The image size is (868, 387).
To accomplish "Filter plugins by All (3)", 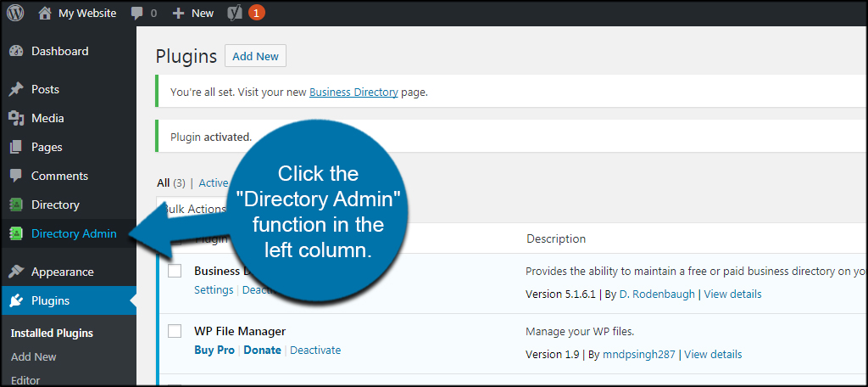I will coord(171,183).
